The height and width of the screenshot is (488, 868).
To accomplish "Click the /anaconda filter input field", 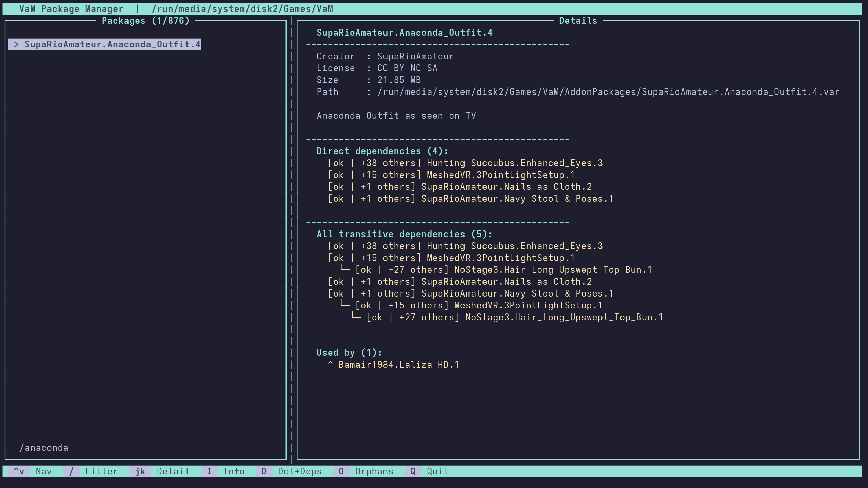I will (x=44, y=448).
